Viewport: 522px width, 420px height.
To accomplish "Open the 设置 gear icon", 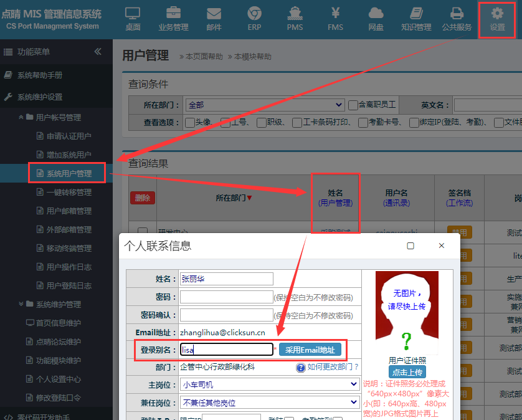I will click(497, 19).
